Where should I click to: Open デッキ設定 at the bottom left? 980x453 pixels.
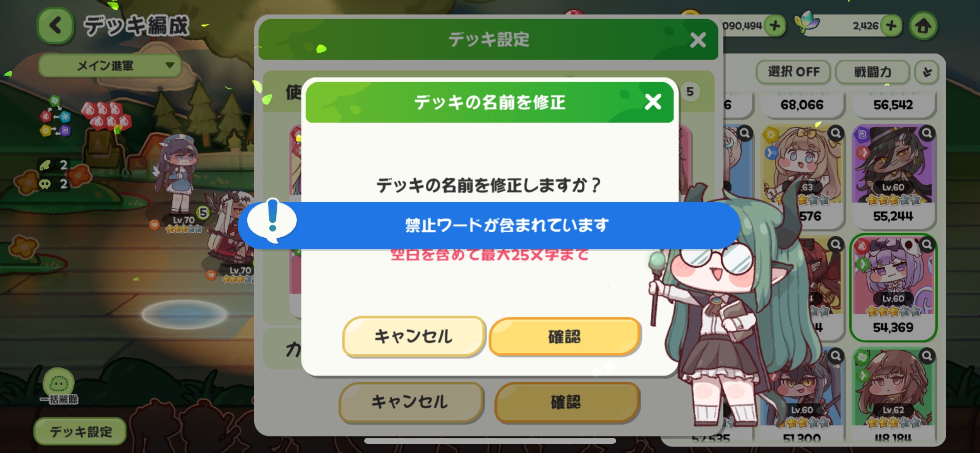click(x=80, y=431)
